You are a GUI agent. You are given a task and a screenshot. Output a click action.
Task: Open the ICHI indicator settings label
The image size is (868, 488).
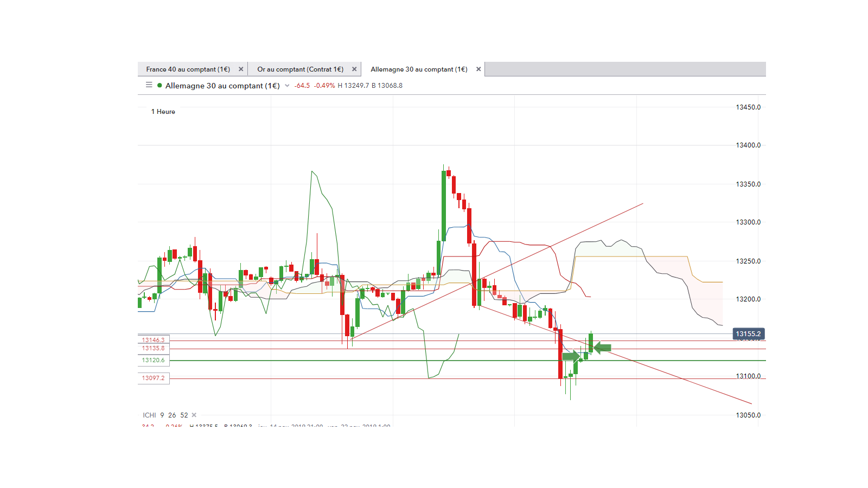[165, 415]
